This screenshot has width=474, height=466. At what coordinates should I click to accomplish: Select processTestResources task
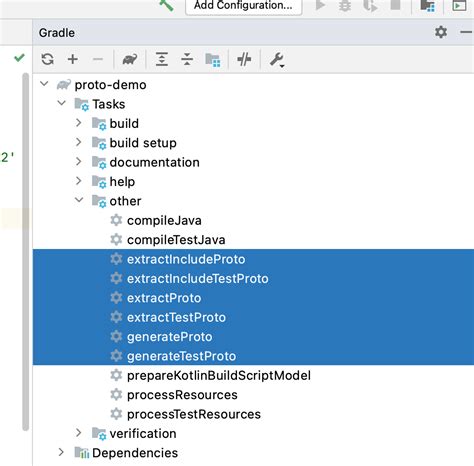(253, 414)
